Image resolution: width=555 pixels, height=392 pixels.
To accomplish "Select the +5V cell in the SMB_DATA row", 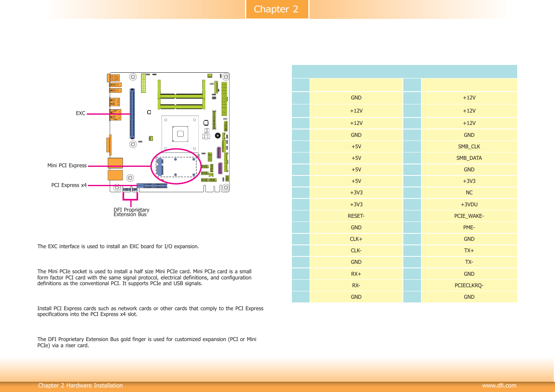I will (x=356, y=158).
